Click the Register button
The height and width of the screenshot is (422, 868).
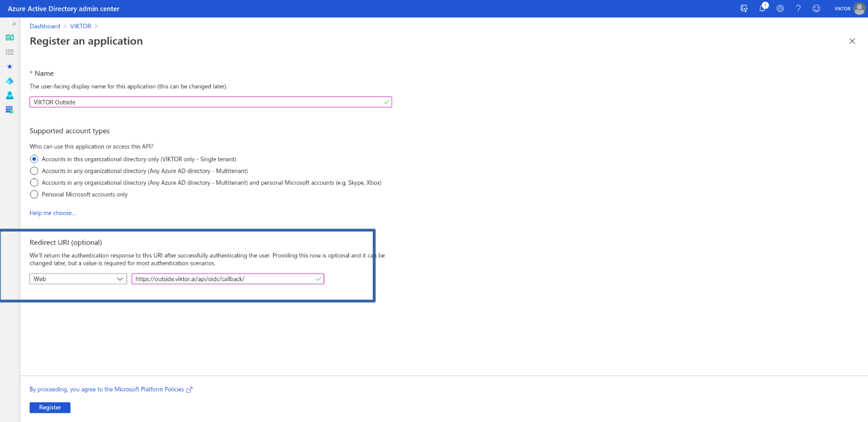click(50, 408)
